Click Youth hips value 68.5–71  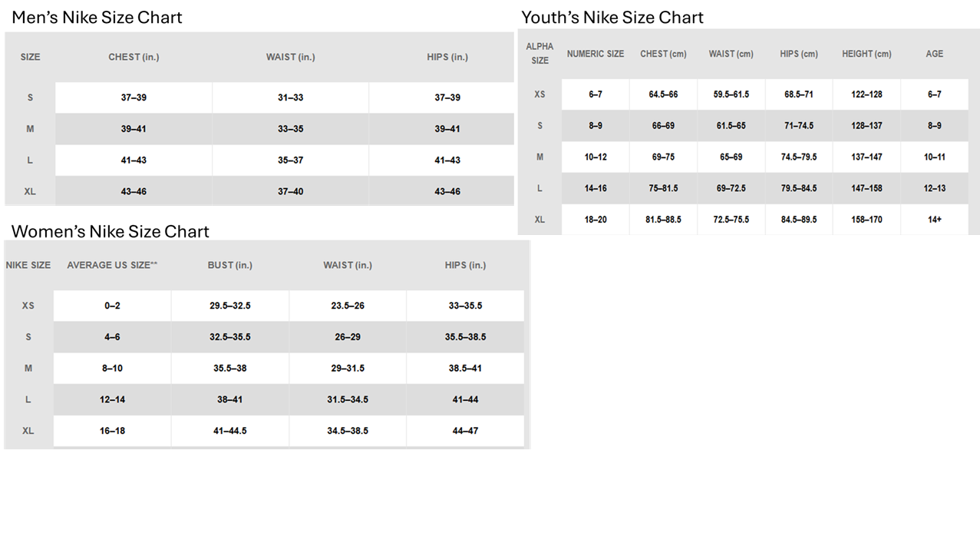pyautogui.click(x=799, y=94)
